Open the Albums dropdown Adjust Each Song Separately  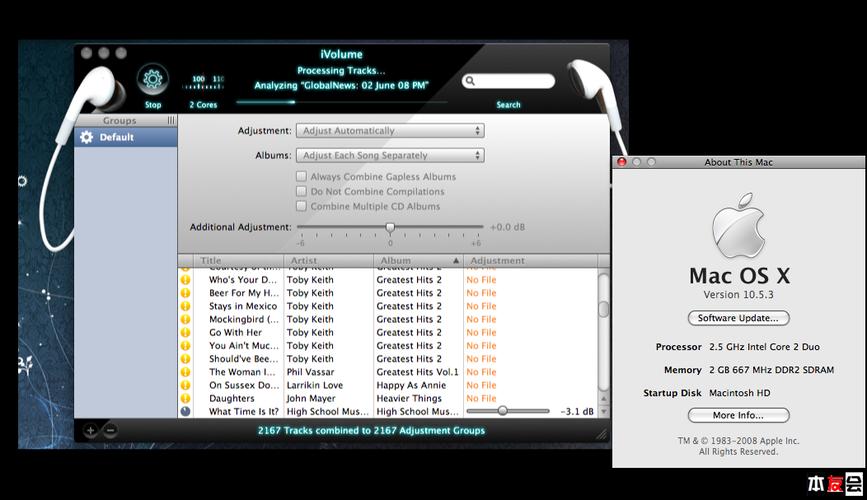point(390,155)
